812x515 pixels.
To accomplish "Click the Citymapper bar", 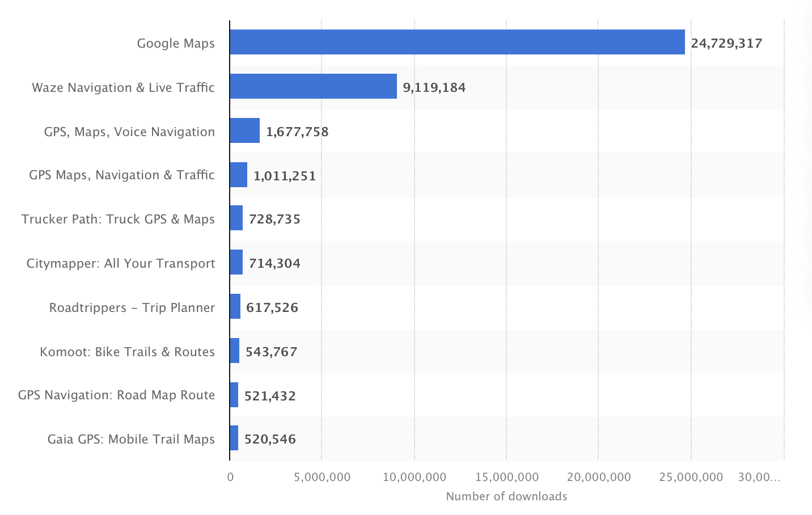I will pos(236,262).
